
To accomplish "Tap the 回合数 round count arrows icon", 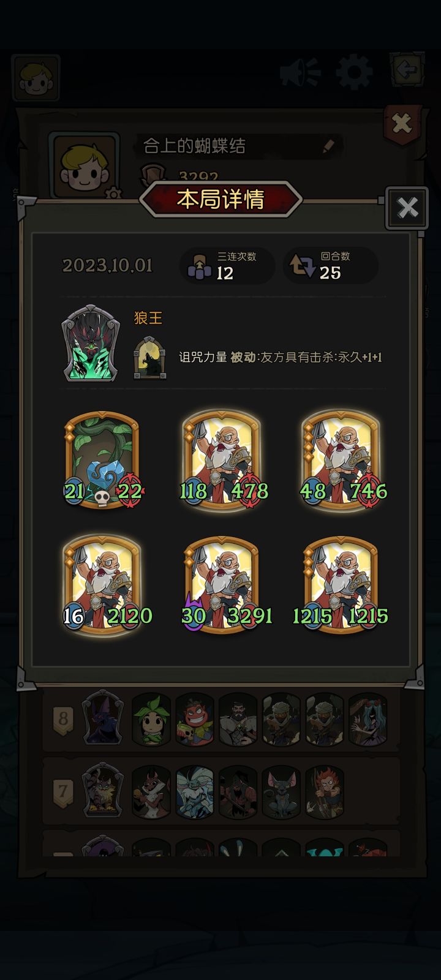I will tap(302, 266).
